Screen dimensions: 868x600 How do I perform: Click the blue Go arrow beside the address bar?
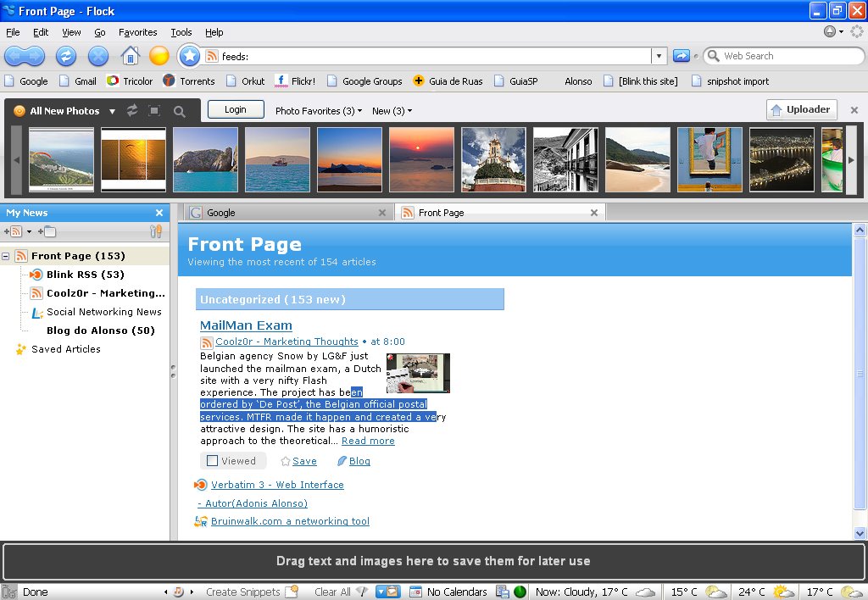point(682,56)
